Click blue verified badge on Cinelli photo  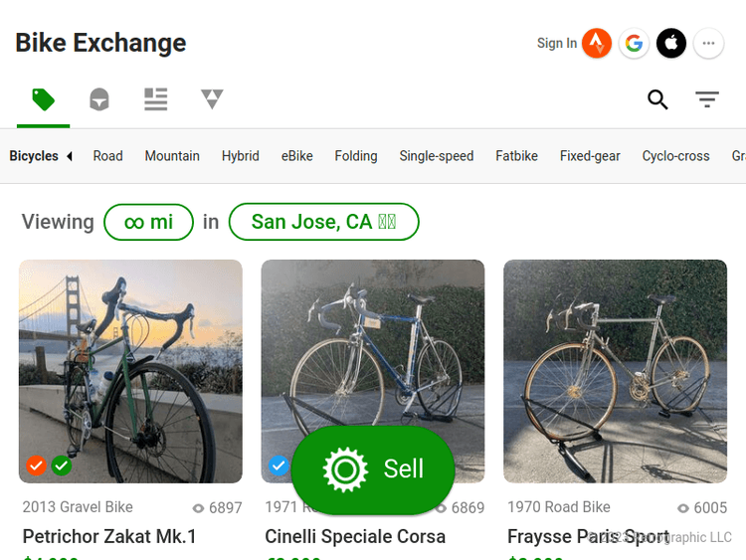279,466
